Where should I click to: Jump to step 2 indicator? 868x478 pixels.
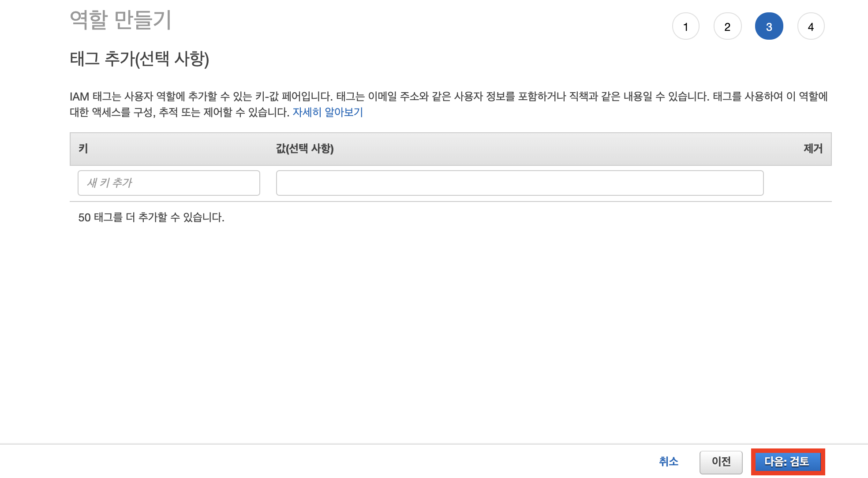click(727, 26)
